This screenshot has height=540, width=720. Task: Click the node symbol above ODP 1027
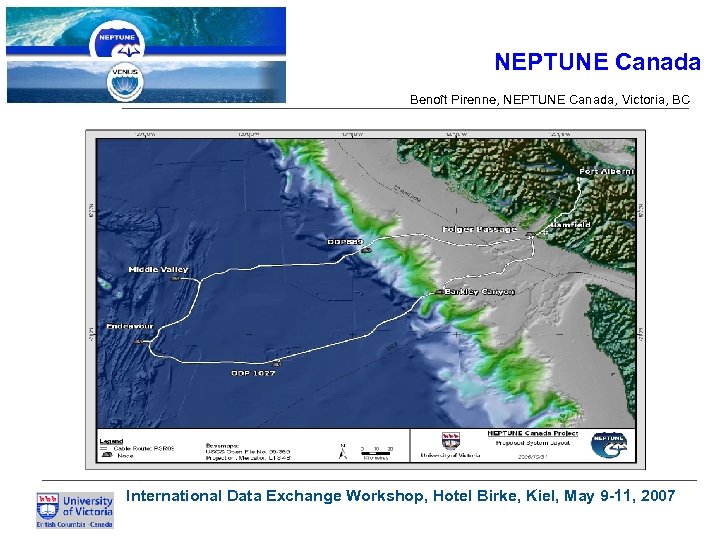point(276,364)
